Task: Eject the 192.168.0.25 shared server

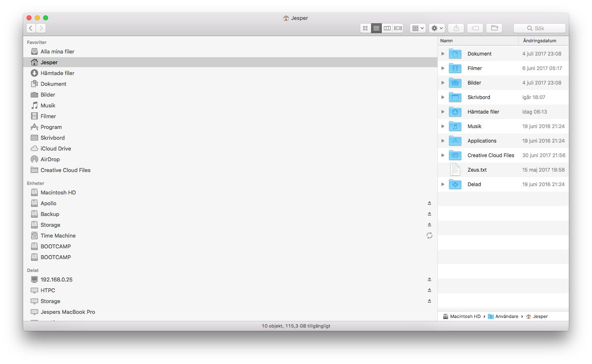Action: pos(429,279)
